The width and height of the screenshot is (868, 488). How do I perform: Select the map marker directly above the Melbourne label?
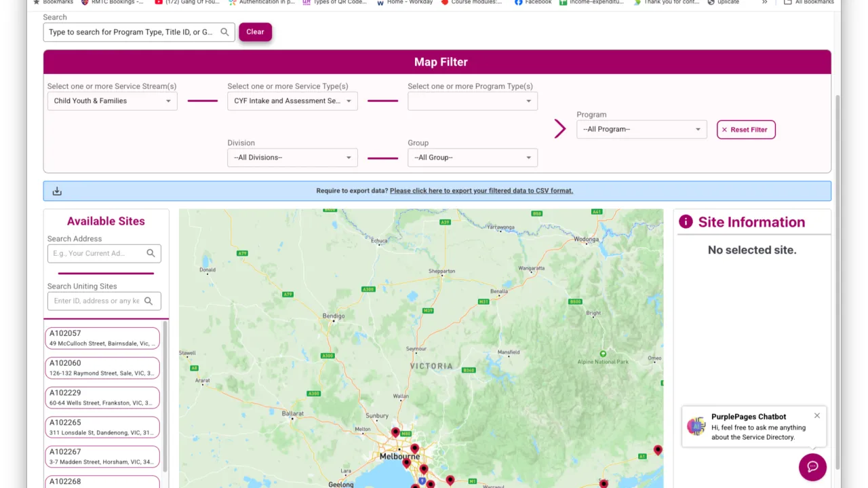point(414,448)
